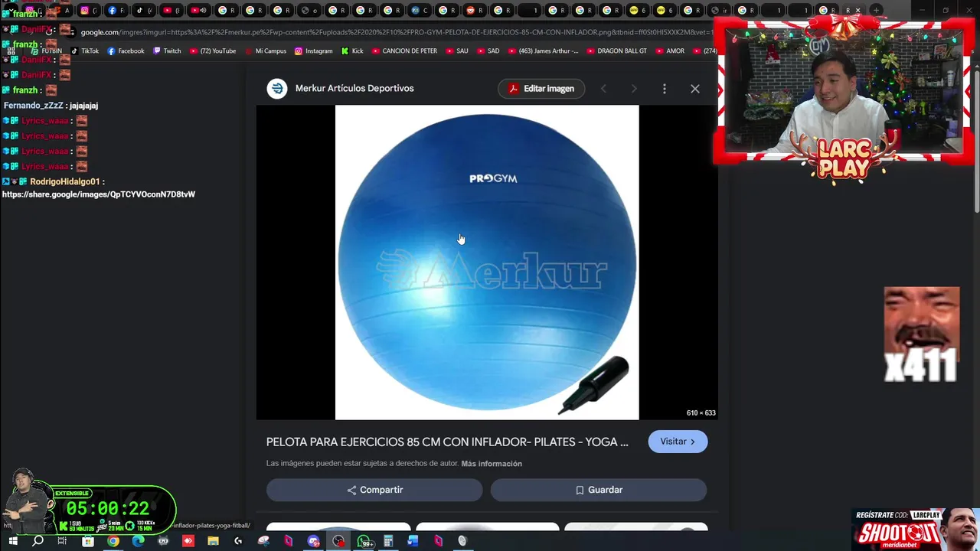Open the CANCION DE PETER bookmark
980x551 pixels.
404,51
